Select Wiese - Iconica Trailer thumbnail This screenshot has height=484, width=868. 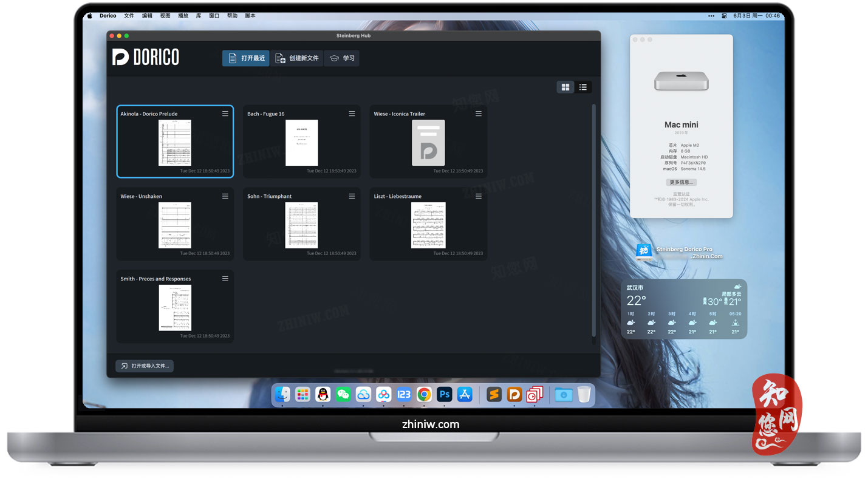click(428, 143)
